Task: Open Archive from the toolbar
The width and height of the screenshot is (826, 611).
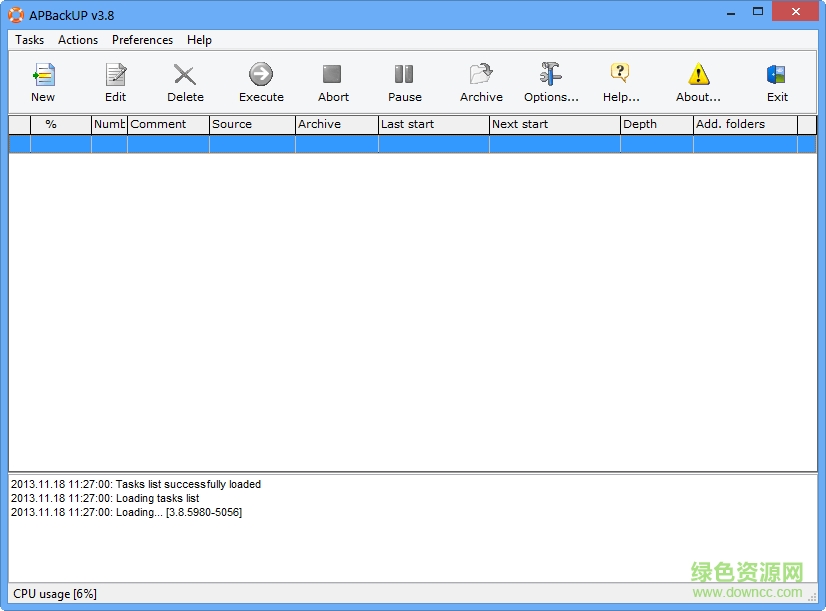Action: (x=481, y=83)
